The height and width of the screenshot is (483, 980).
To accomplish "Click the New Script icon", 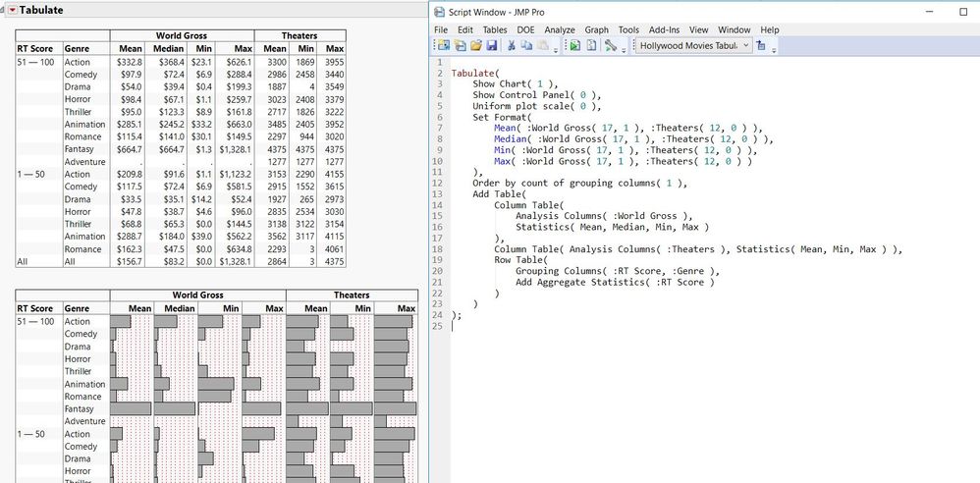I will pos(459,46).
